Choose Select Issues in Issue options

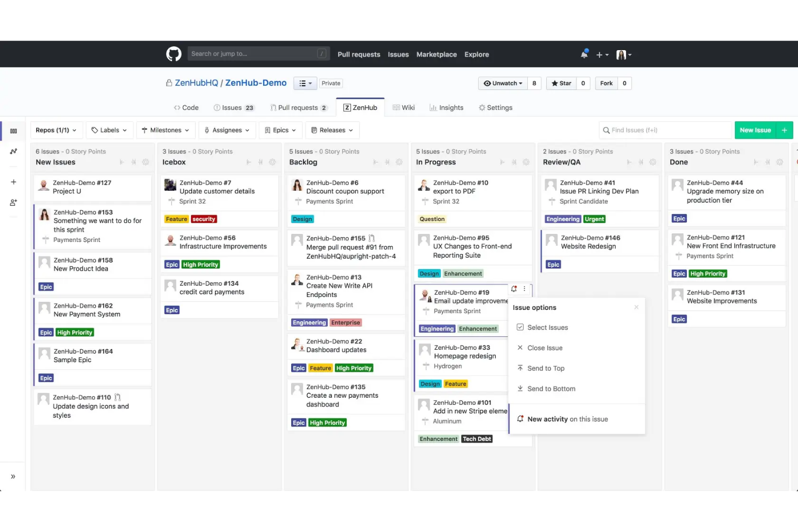[576, 328]
